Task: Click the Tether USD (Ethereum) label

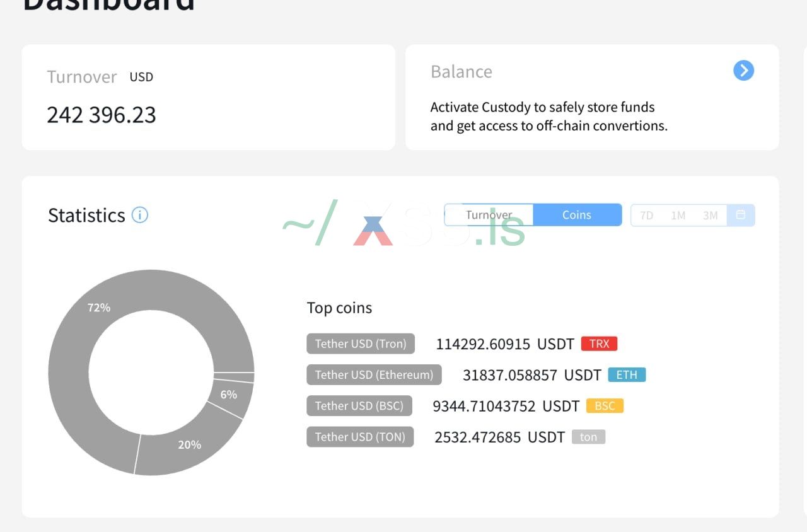Action: pos(374,375)
